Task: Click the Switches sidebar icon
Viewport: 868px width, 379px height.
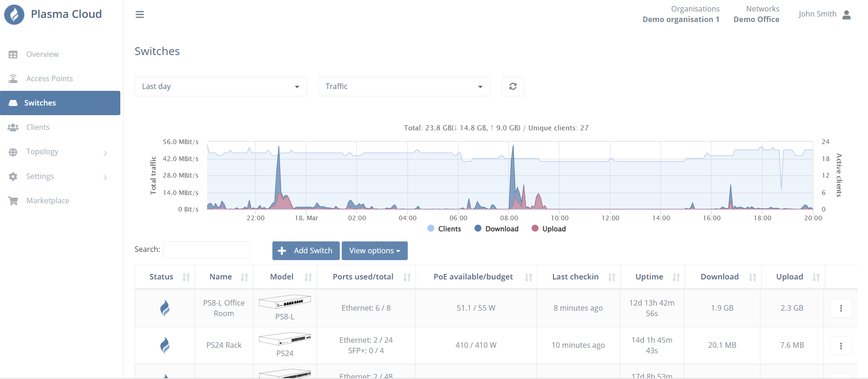Action: point(13,103)
